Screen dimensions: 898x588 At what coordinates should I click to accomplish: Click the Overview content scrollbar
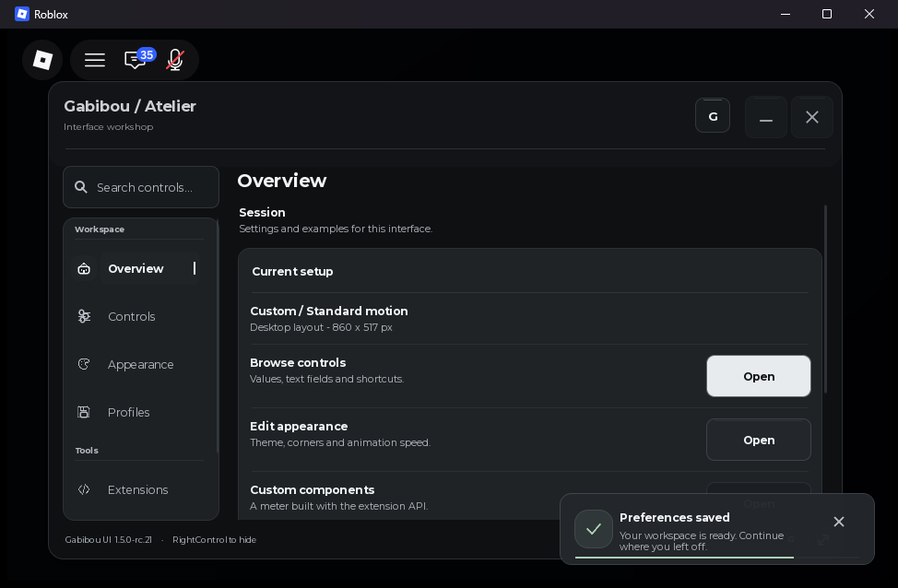(x=825, y=299)
